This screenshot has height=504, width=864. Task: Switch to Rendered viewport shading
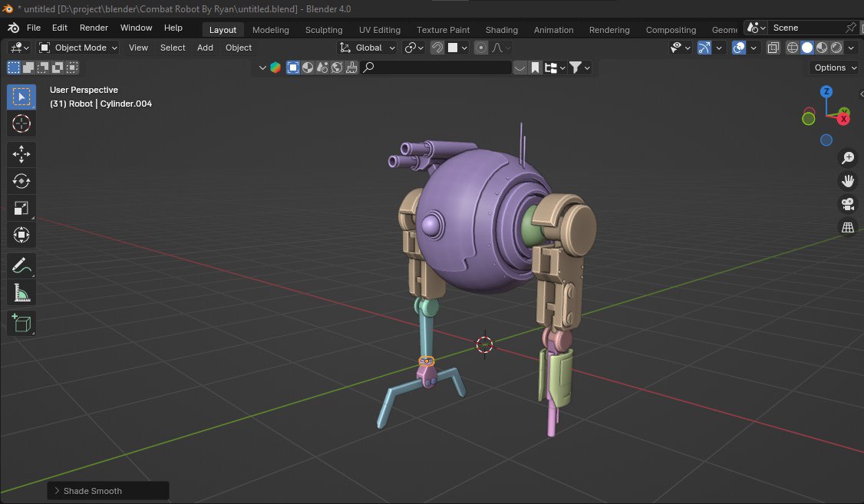click(x=836, y=48)
